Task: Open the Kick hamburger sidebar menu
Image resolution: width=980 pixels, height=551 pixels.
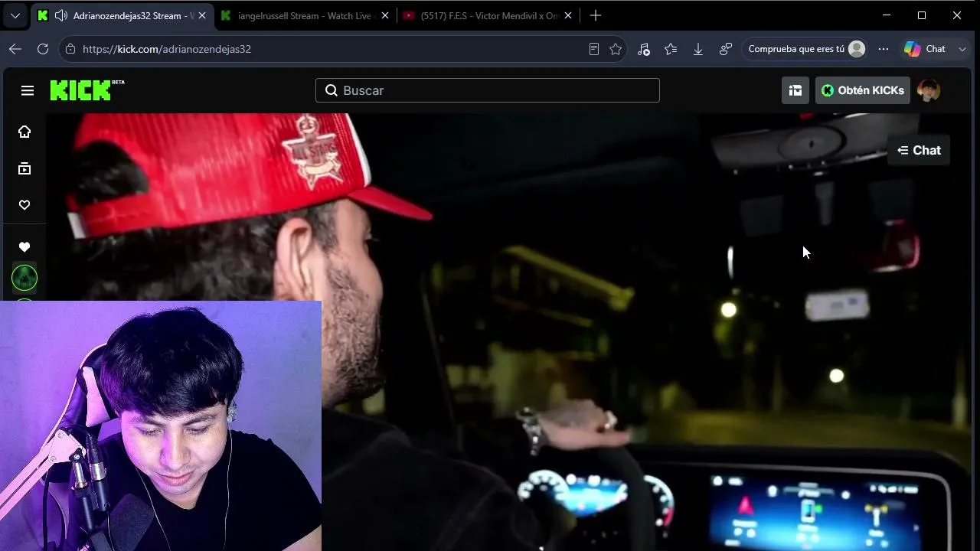Action: [x=28, y=90]
